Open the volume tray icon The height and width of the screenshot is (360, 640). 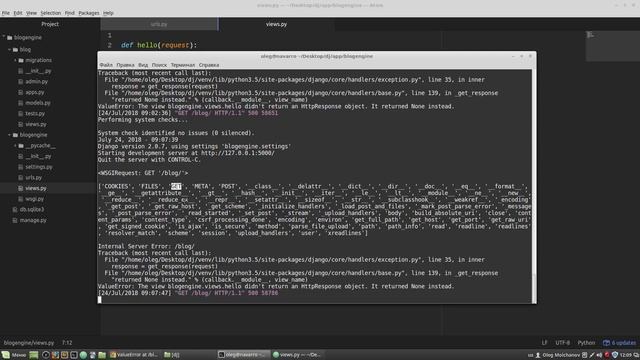[599, 355]
